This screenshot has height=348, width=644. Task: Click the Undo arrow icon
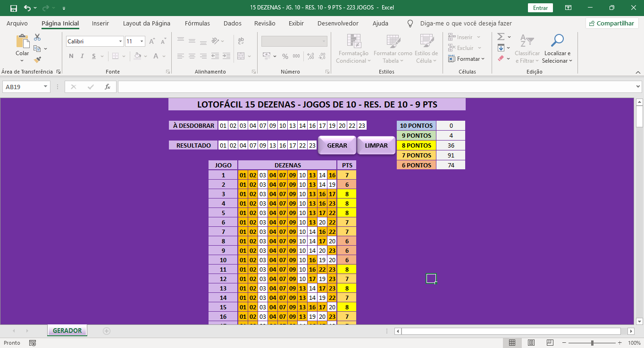tap(27, 8)
